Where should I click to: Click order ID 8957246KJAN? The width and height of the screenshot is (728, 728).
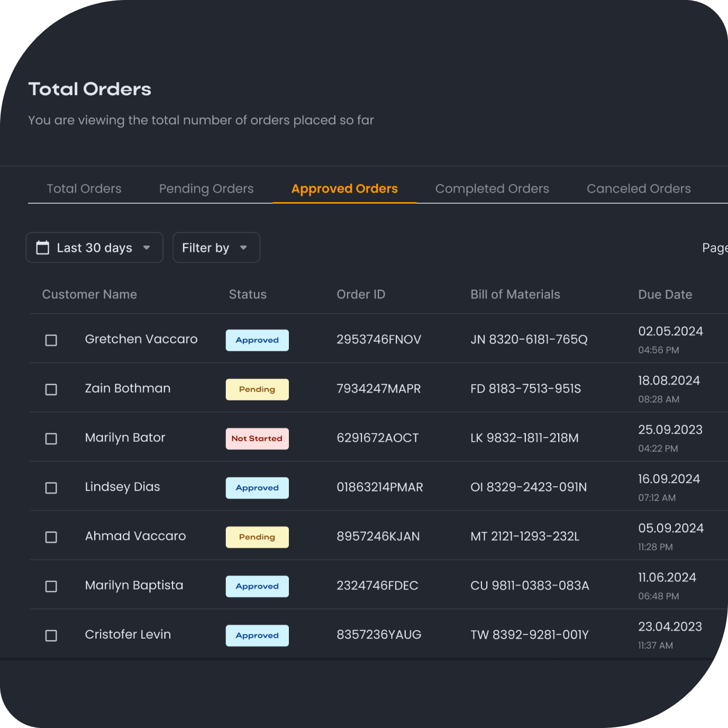click(x=378, y=536)
